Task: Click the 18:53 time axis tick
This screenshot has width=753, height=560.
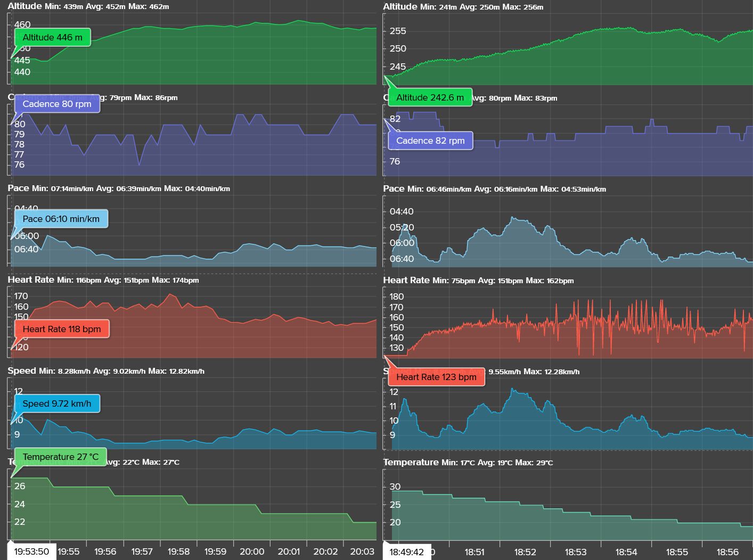Action: [576, 552]
